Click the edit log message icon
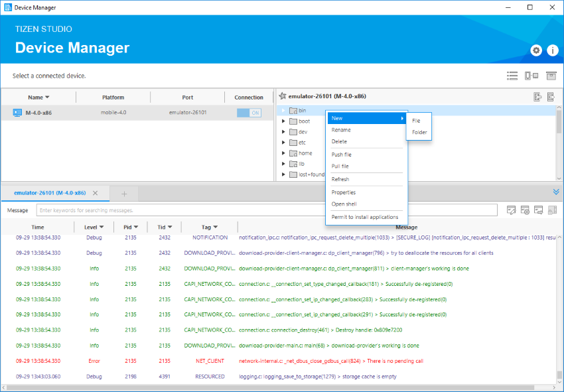The height and width of the screenshot is (392, 564). [511, 210]
